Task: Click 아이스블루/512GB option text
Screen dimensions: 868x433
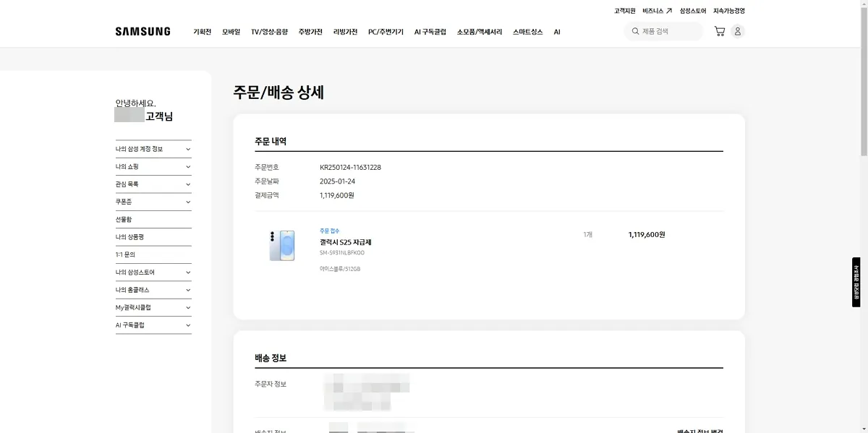Action: 340,269
